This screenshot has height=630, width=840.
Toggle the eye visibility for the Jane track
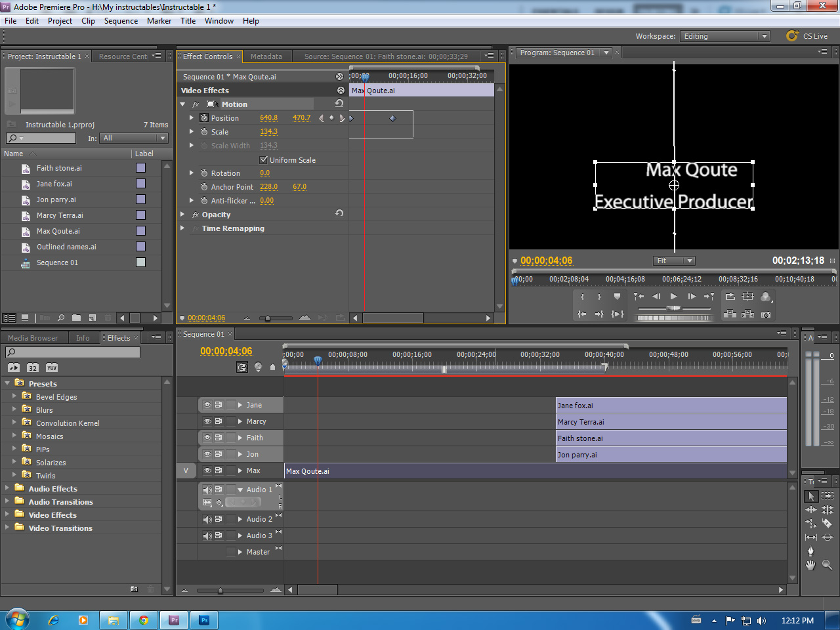(x=207, y=405)
